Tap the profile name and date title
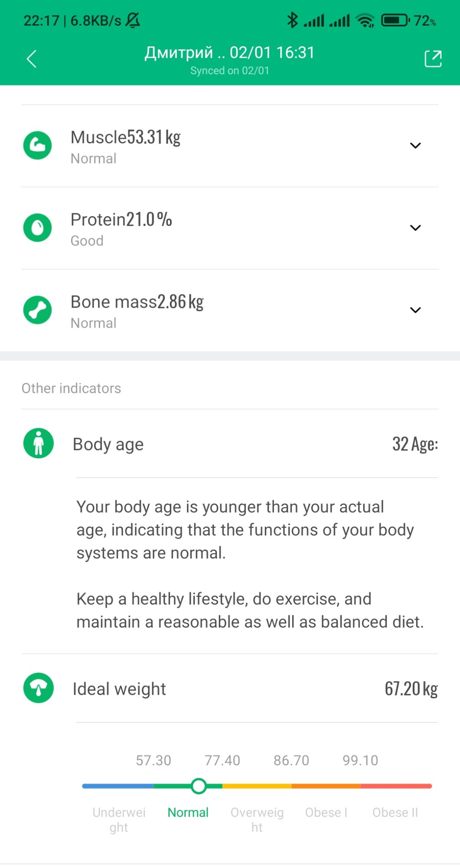 pos(229,53)
